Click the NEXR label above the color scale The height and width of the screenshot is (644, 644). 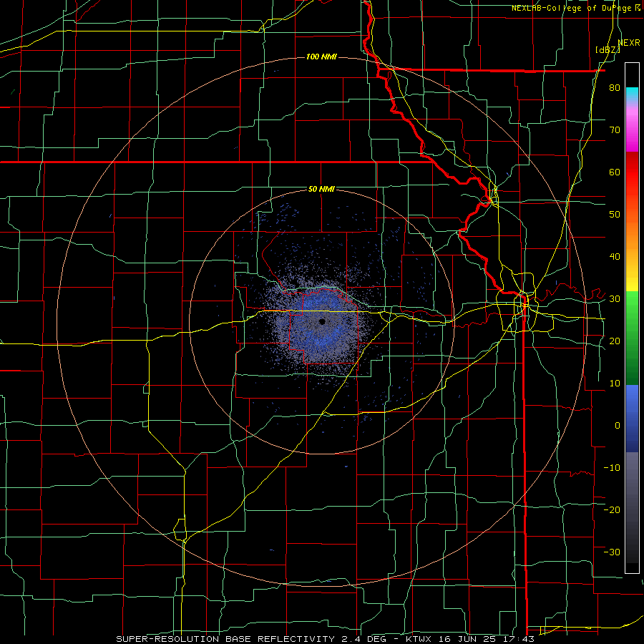pyautogui.click(x=629, y=43)
